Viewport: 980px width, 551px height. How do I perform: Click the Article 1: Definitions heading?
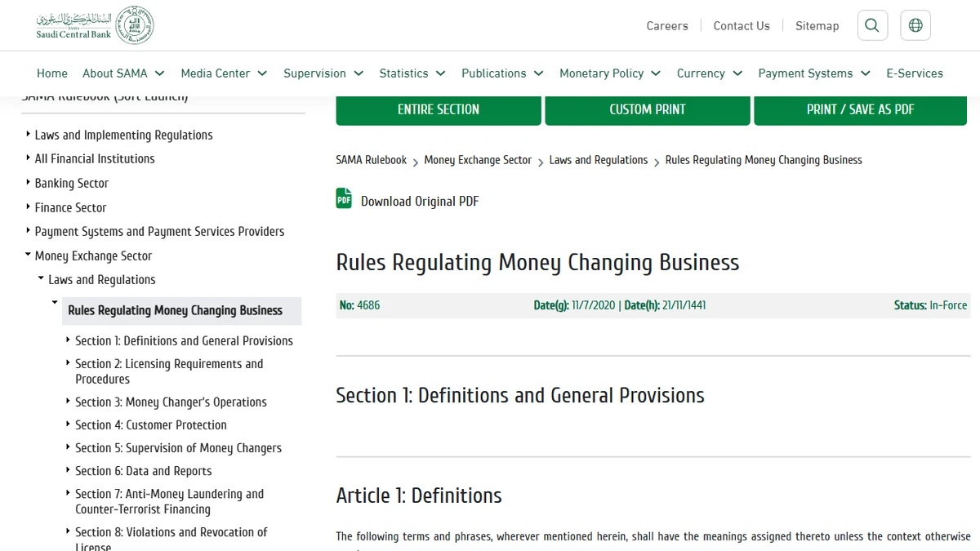coord(419,495)
